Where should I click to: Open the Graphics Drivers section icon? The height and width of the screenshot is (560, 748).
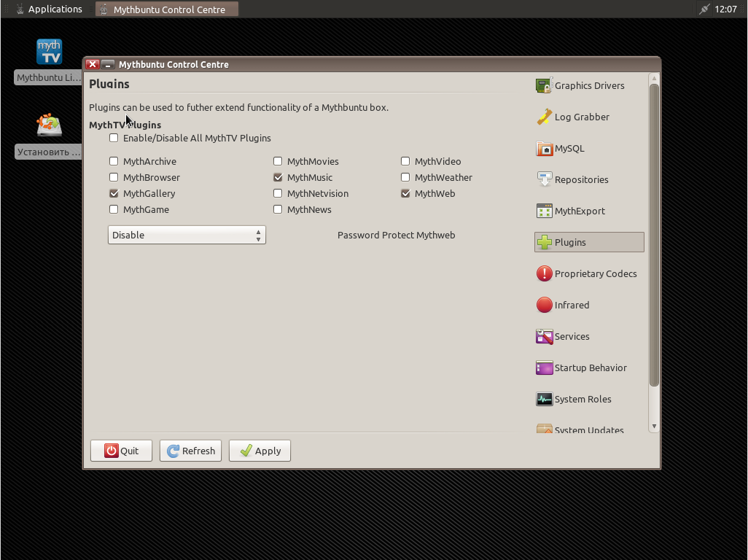coord(544,85)
